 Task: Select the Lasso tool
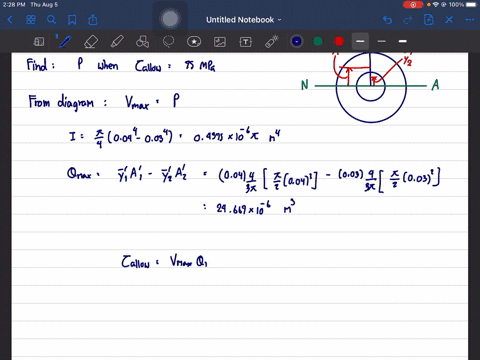168,42
